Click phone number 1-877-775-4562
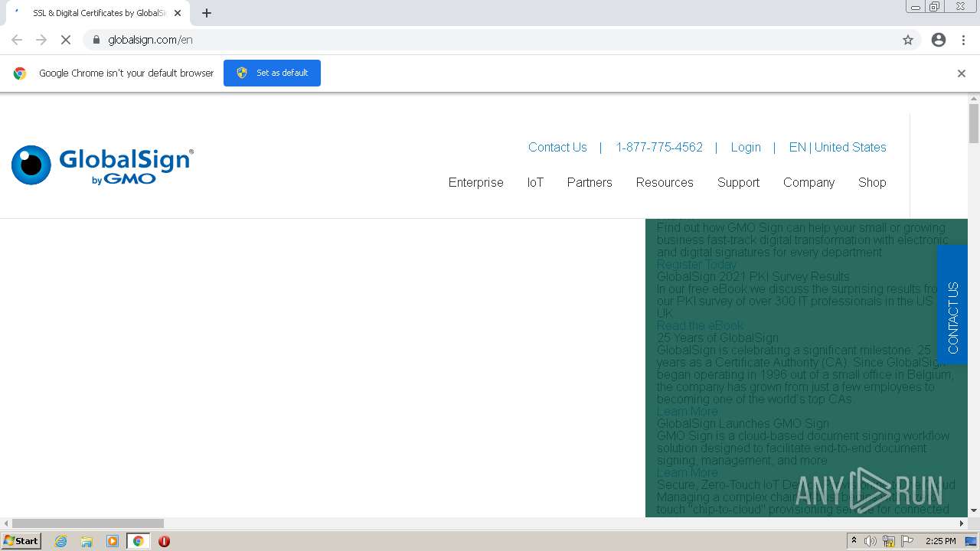The image size is (980, 551). click(659, 147)
